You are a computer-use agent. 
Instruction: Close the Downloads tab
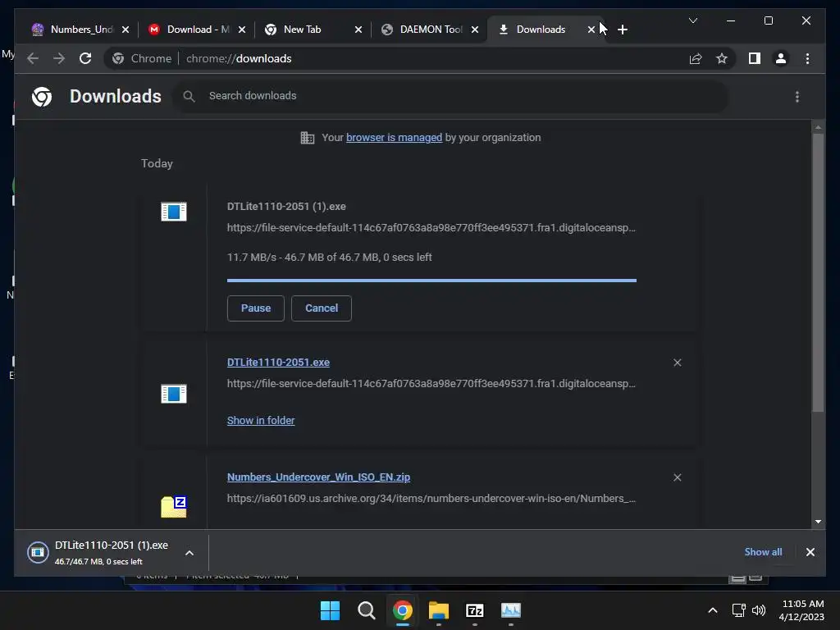coord(591,30)
